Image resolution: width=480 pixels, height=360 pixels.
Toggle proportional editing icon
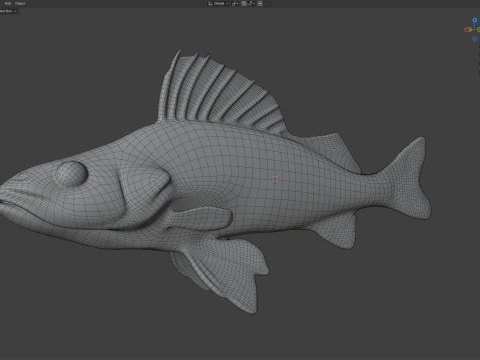260,3
